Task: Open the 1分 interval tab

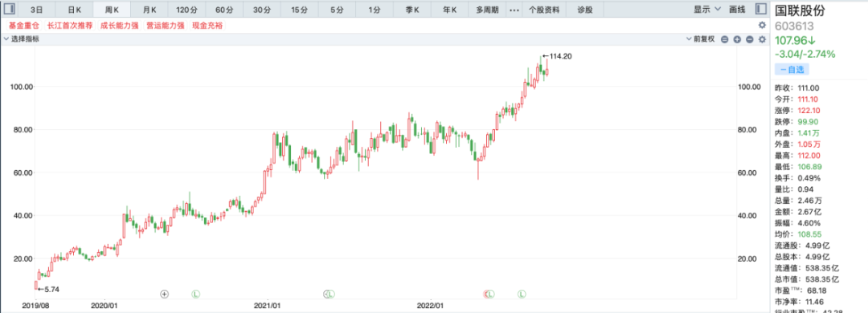Action: pyautogui.click(x=375, y=10)
